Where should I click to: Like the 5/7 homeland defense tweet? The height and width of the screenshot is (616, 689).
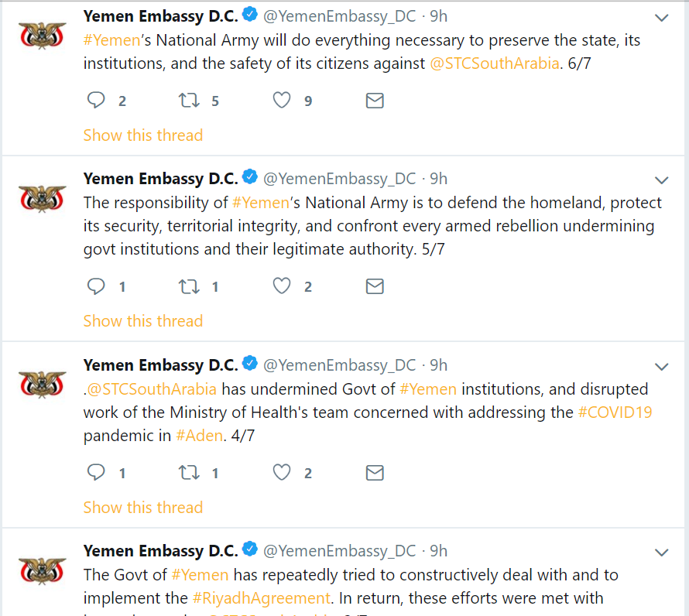point(282,287)
